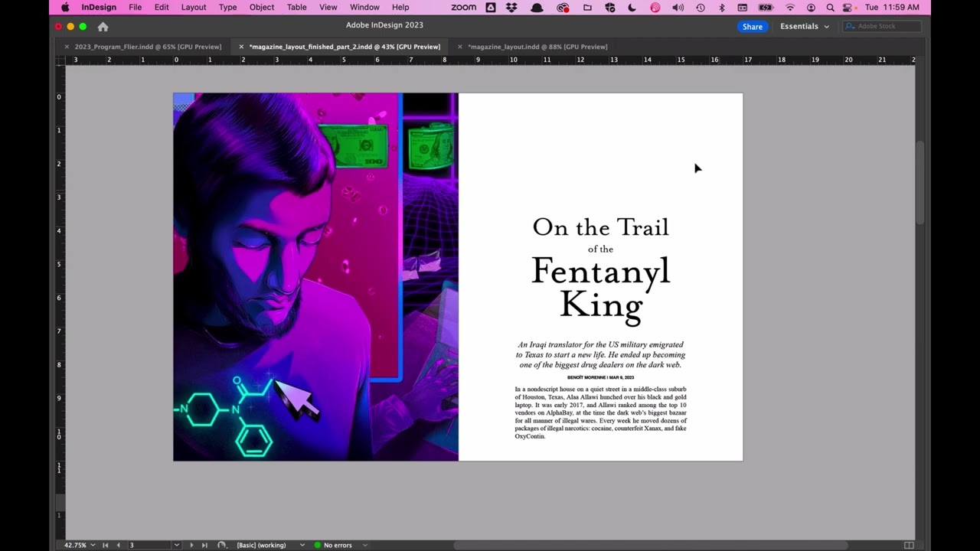The width and height of the screenshot is (980, 551).
Task: Click the byline 'BENOÎT MORENNE | MAR 9, 2023'
Action: [x=601, y=377]
